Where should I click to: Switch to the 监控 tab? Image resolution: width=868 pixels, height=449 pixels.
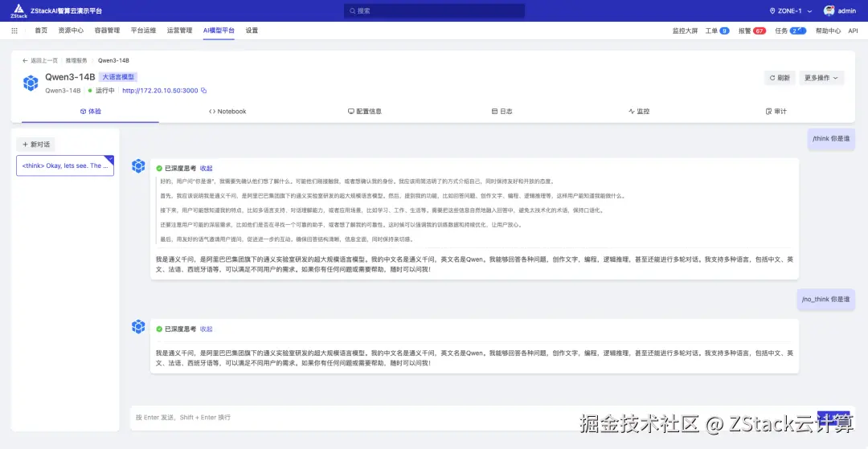tap(639, 111)
